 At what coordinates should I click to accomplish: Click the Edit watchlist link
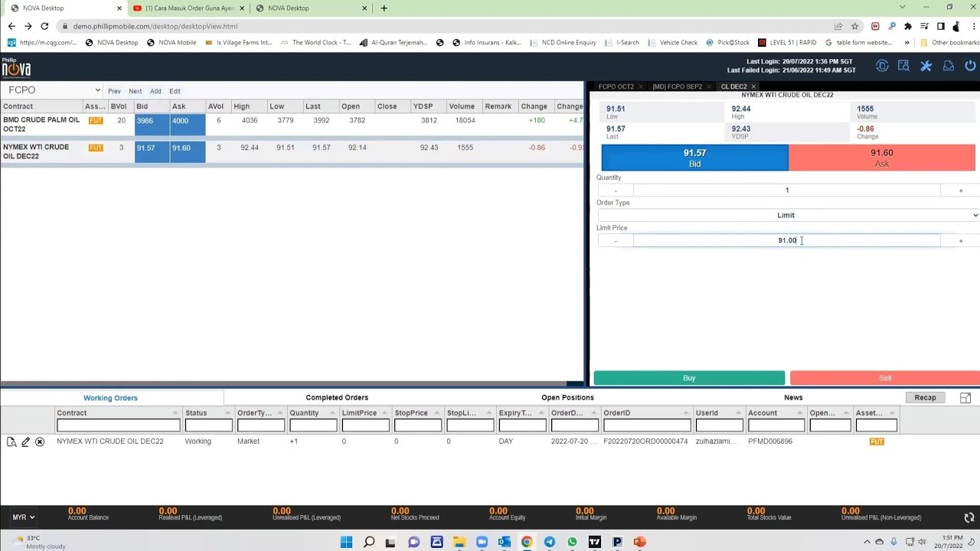(x=175, y=91)
